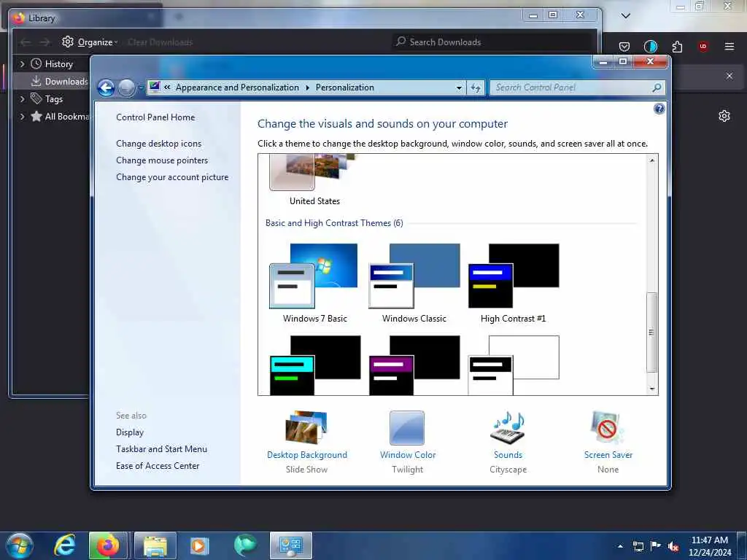This screenshot has height=560, width=747.
Task: Click the control panel icon in address bar
Action: click(x=155, y=87)
